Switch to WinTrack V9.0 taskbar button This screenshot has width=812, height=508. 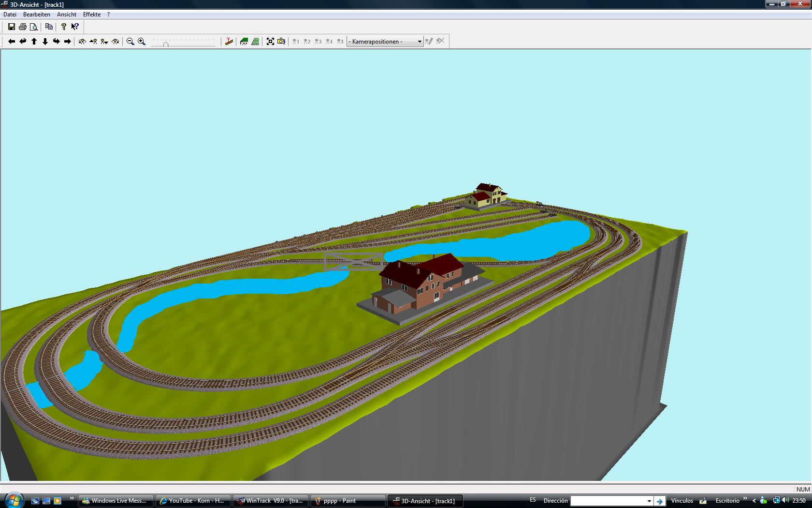[271, 501]
